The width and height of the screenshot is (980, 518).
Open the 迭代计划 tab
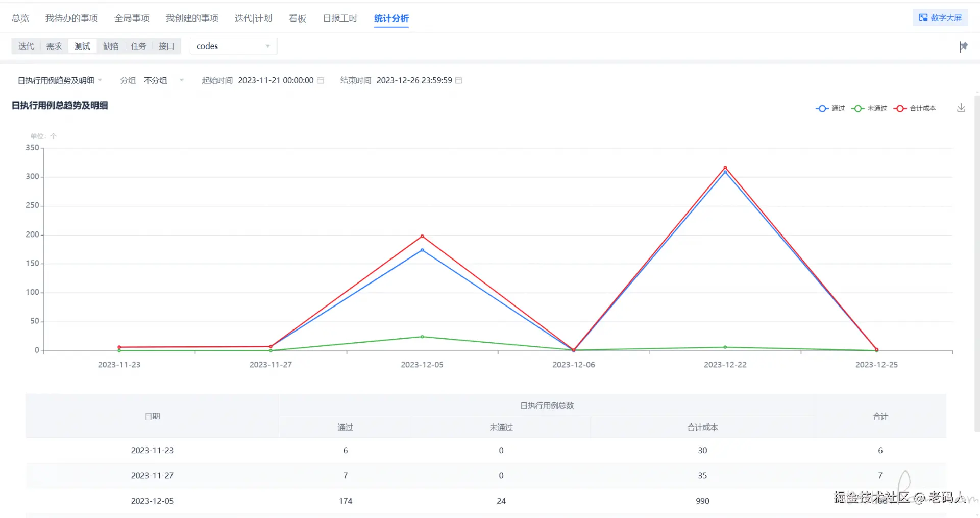click(x=253, y=18)
